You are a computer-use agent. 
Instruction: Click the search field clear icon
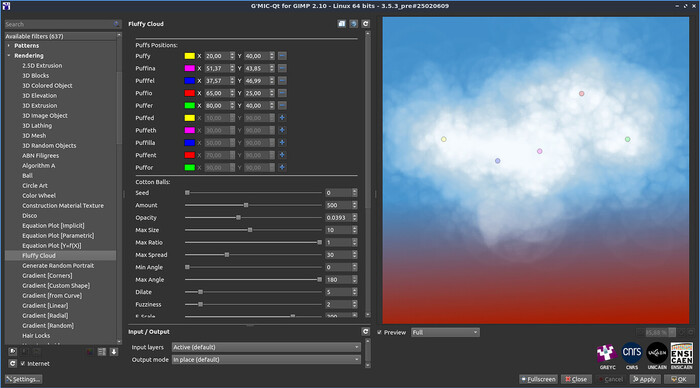117,24
